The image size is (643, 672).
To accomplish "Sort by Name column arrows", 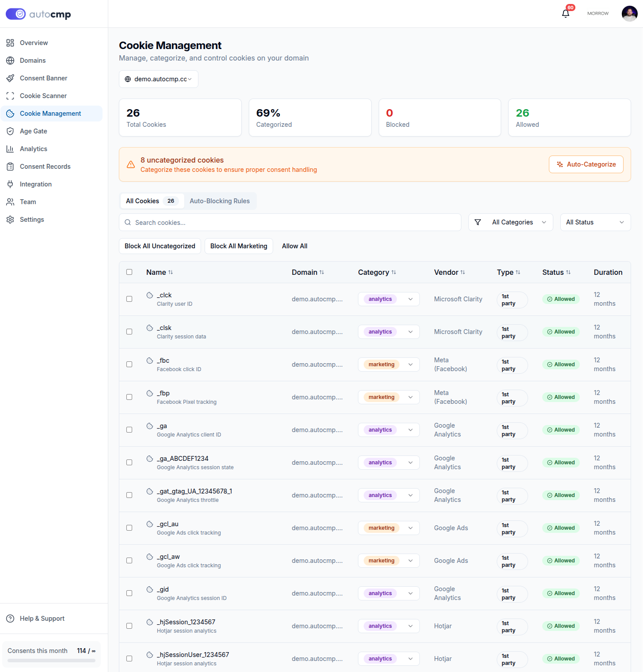I will tap(171, 272).
